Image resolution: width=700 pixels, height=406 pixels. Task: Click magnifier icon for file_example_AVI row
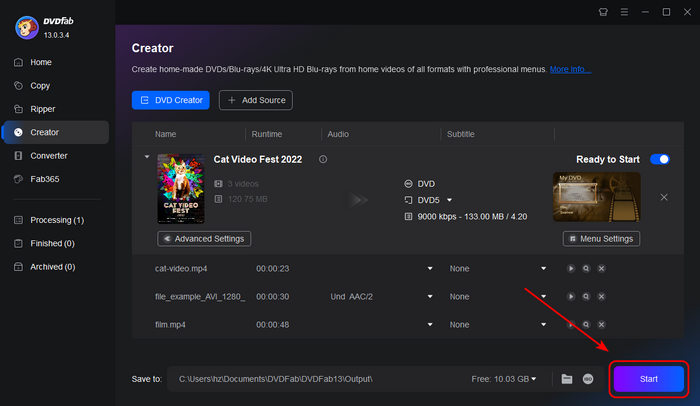pos(586,297)
